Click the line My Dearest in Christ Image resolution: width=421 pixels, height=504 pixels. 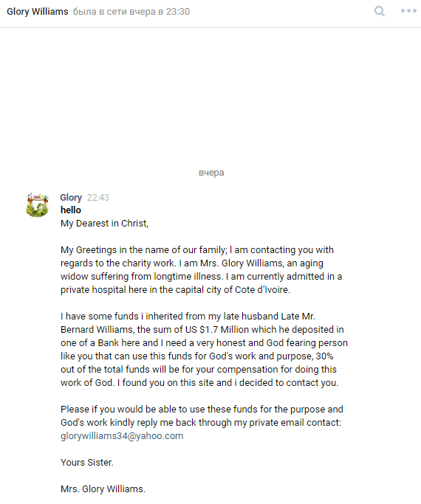click(105, 224)
